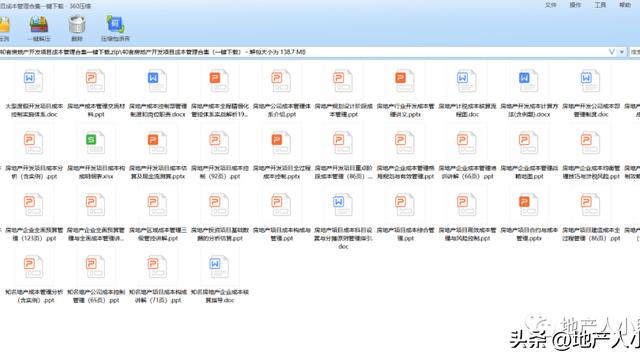The image size is (640, 360).
Task: Select the 知名房地产企业成本核算指导.doc icon
Action: tap(219, 267)
